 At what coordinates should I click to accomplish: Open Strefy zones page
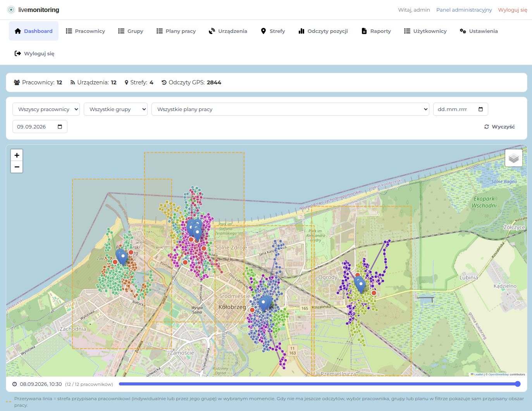pos(273,31)
